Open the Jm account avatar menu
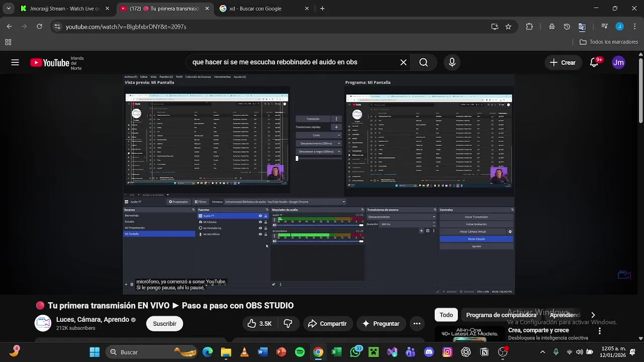644x362 pixels. click(618, 62)
